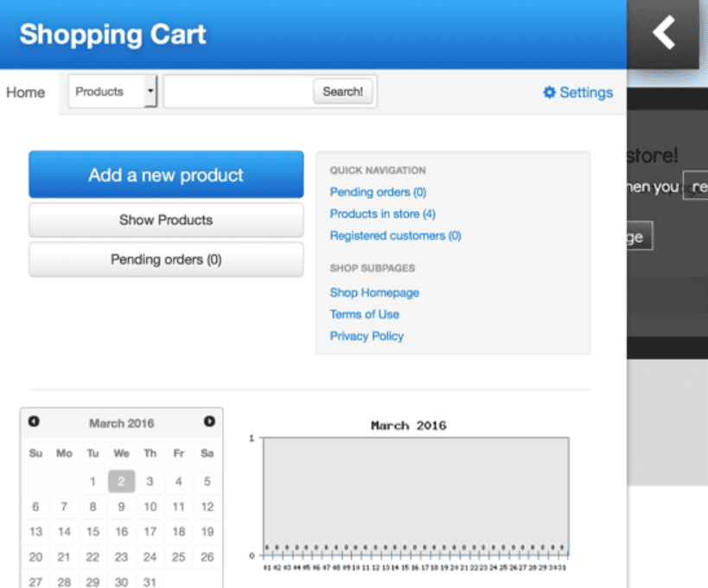708x588 pixels.
Task: Select March 1 in the calendar
Action: click(92, 482)
